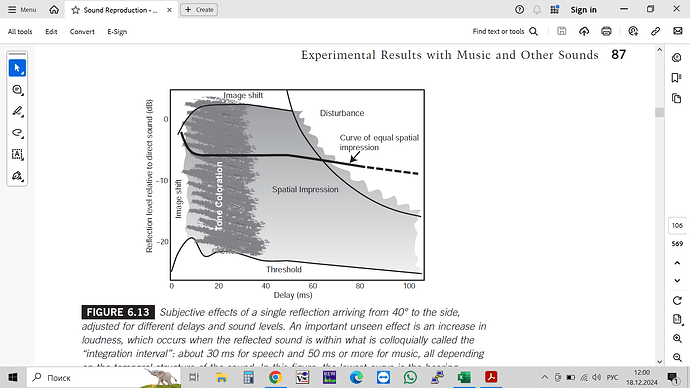Select the draw freehand tool
Viewport: 690px width, 388px height.
click(17, 133)
